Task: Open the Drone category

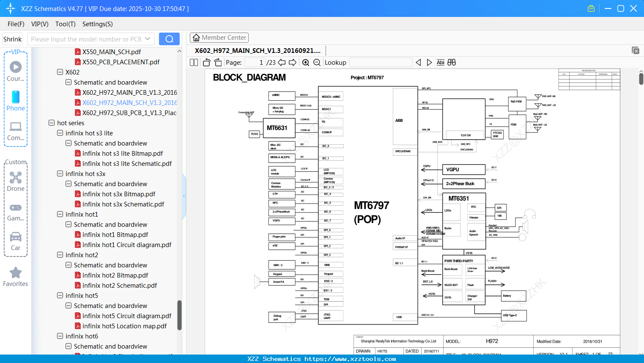Action: pos(16,181)
